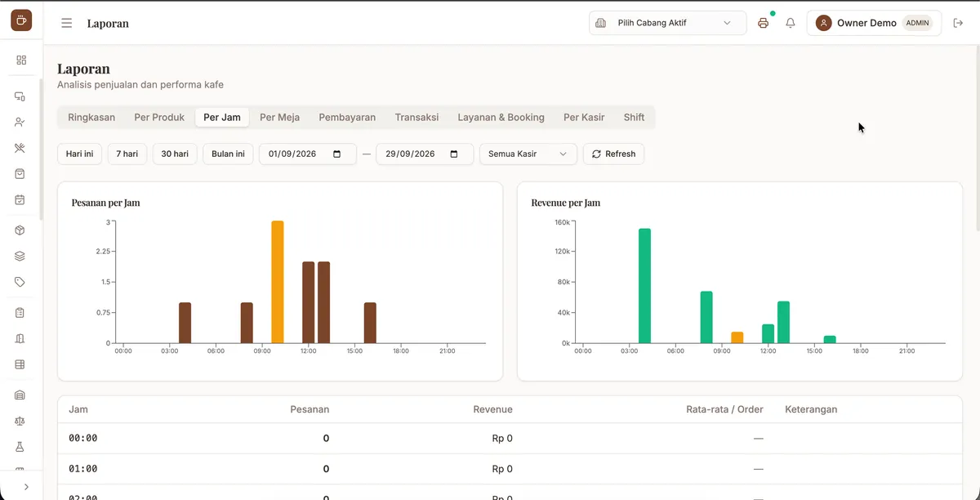
Task: Open the package box icon in sidebar
Action: click(x=20, y=230)
